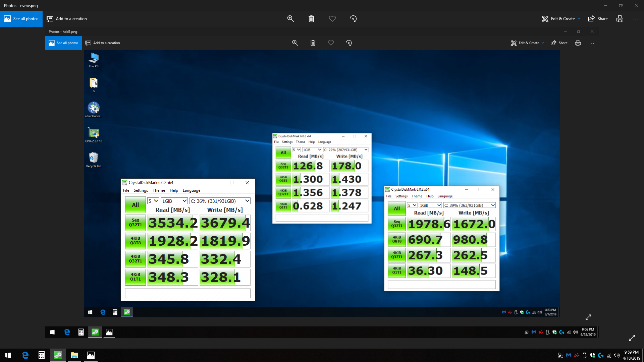Open test count dropdown showing 5 in the 36% window
Image resolution: width=644 pixels, height=362 pixels.
153,201
